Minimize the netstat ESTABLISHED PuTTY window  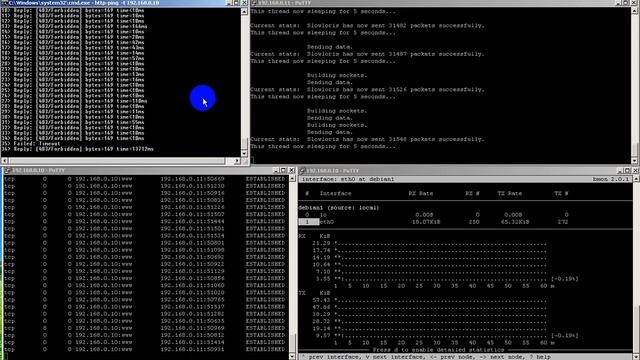coord(276,170)
